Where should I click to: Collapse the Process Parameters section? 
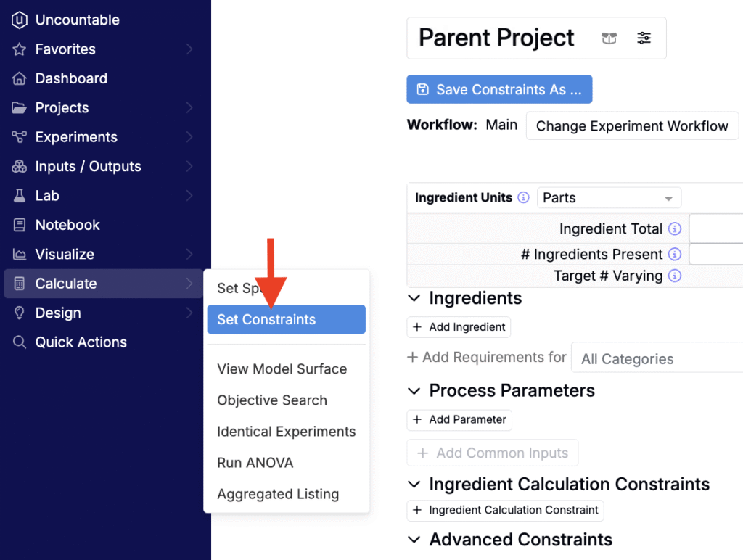[414, 391]
